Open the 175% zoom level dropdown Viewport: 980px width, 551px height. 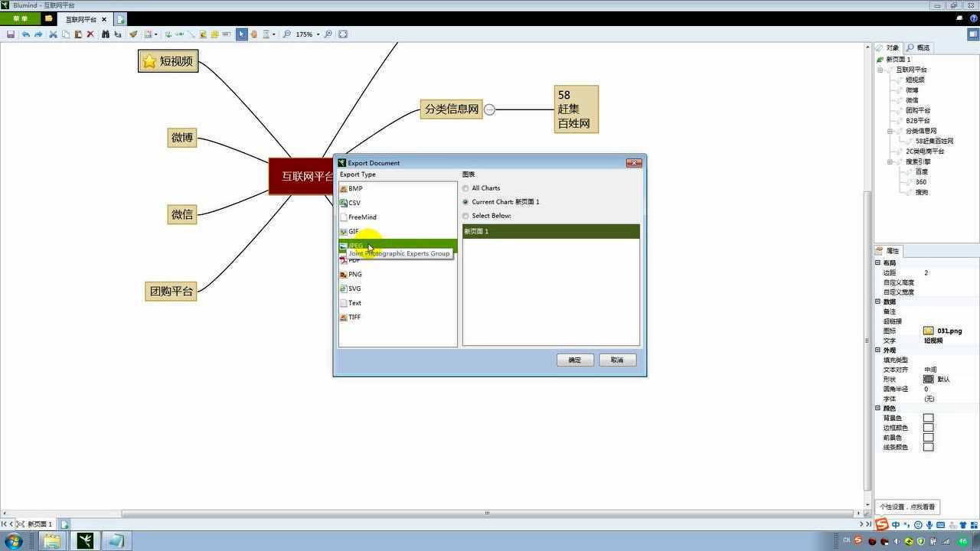pyautogui.click(x=318, y=34)
